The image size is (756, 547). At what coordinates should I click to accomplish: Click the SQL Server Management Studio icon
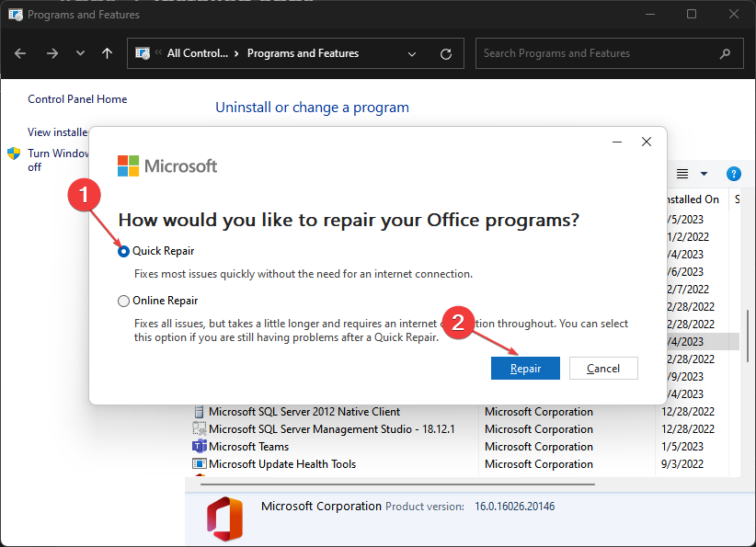pos(200,428)
